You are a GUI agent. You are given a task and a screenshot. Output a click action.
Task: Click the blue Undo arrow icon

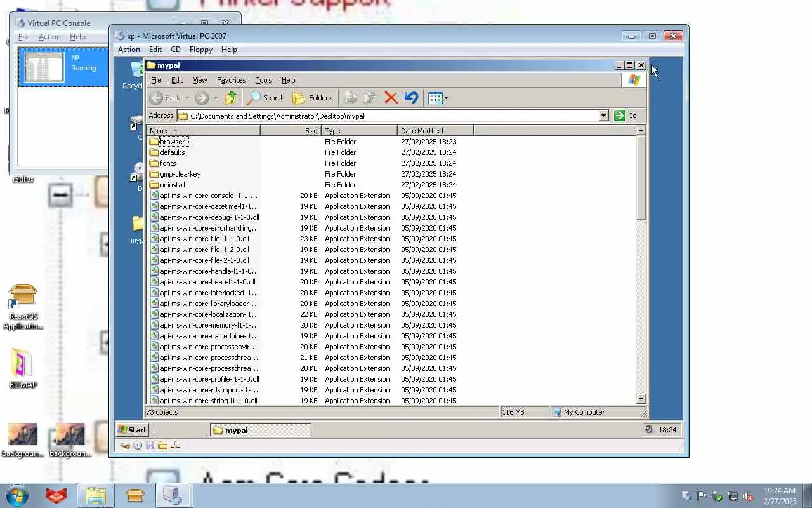click(x=411, y=98)
